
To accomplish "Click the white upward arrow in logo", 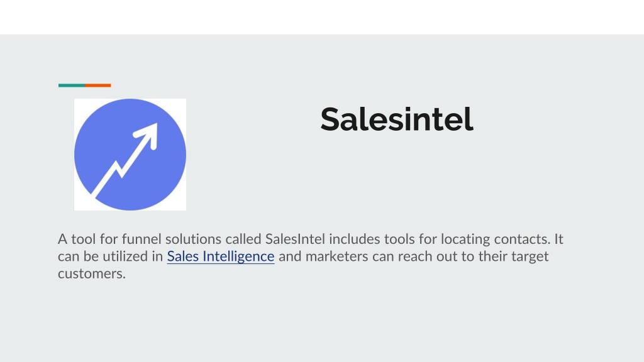I will coord(125,160).
